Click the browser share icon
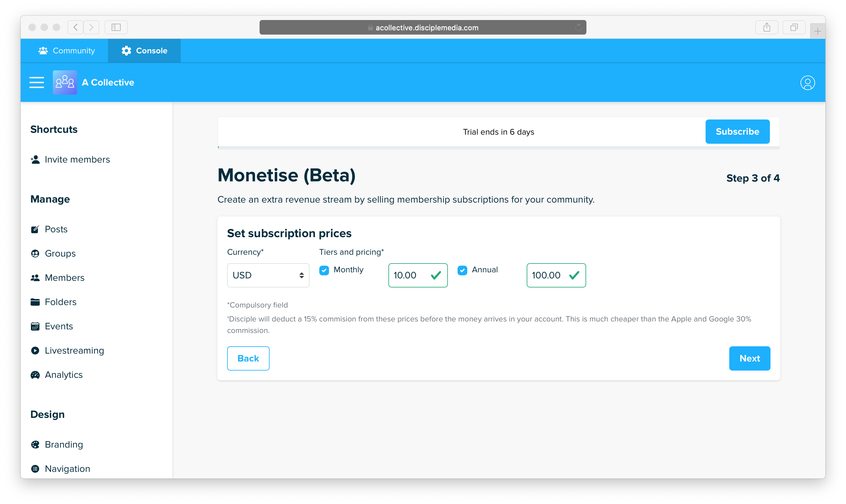Viewport: 846px width, 504px height. click(x=767, y=27)
